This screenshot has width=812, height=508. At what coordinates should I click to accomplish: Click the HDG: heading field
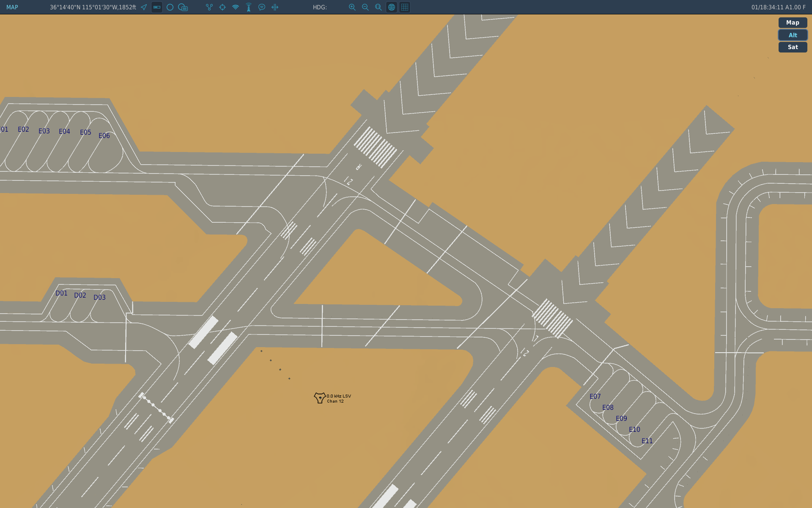pos(320,7)
